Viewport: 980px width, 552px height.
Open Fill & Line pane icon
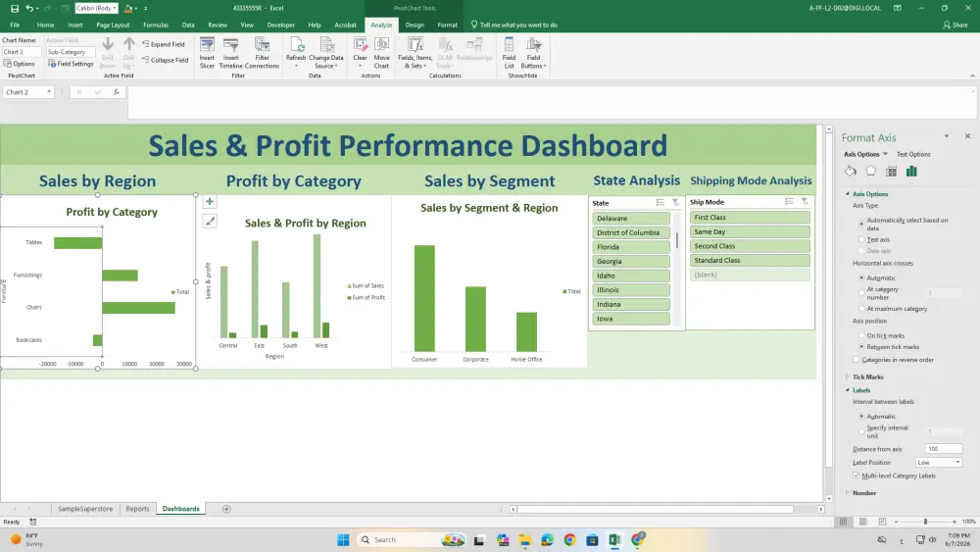coord(851,172)
